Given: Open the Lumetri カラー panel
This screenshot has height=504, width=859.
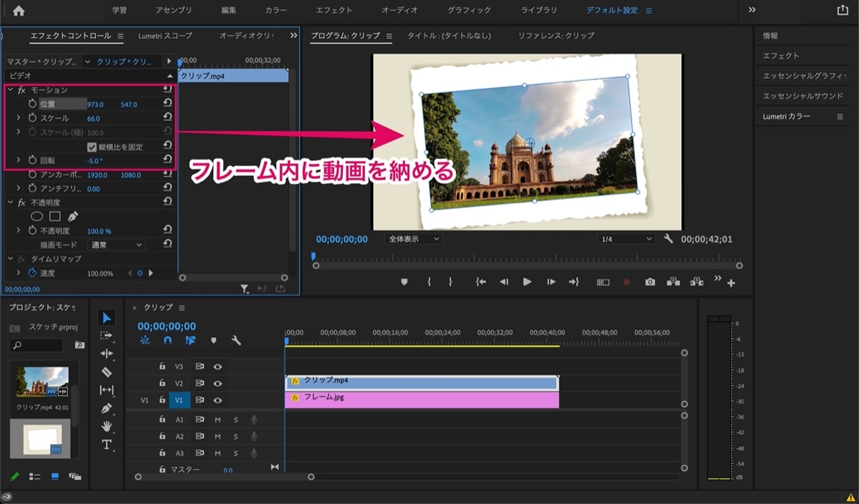Looking at the screenshot, I should (787, 116).
